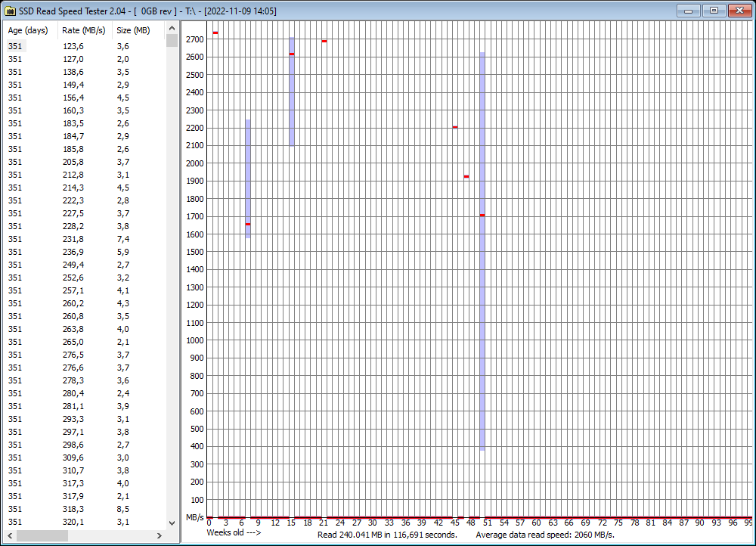Click the maximize window icon
The image size is (756, 546).
pyautogui.click(x=713, y=11)
